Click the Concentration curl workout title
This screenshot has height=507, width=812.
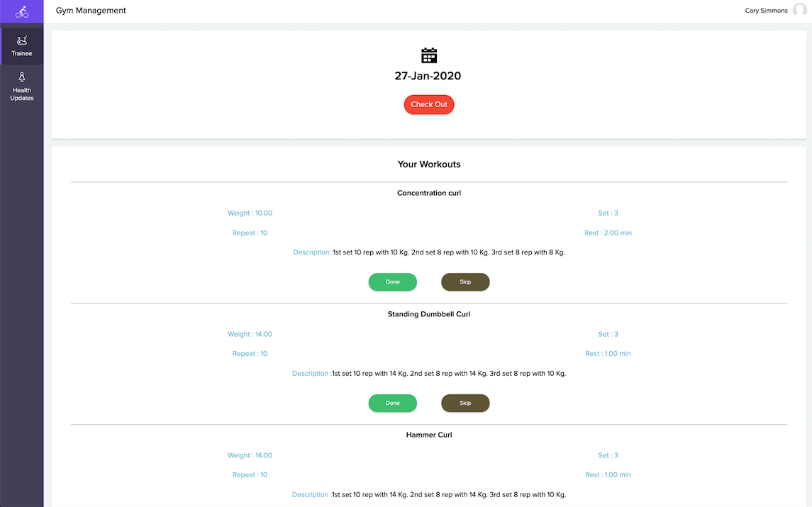coord(429,193)
